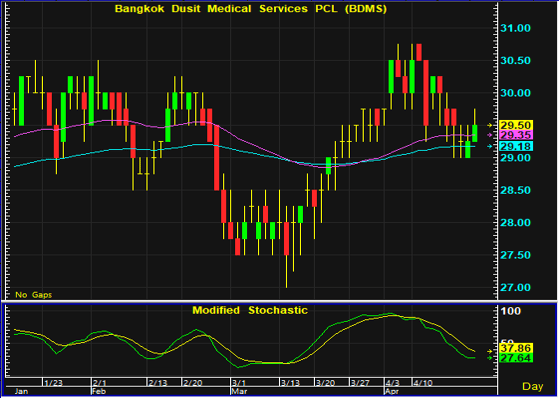Select the green 27.64 stochastic value label
559x398 pixels.
pyautogui.click(x=516, y=358)
